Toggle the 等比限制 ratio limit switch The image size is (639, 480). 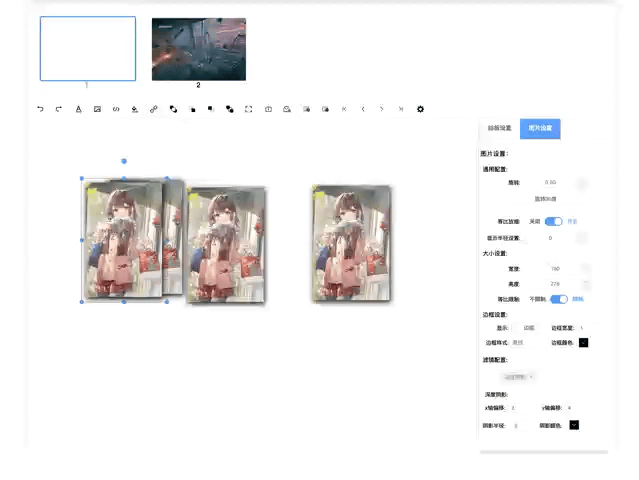point(559,299)
